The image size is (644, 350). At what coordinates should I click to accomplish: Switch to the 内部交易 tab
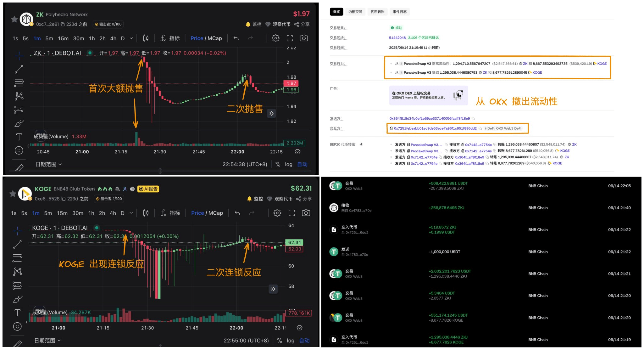pyautogui.click(x=355, y=12)
